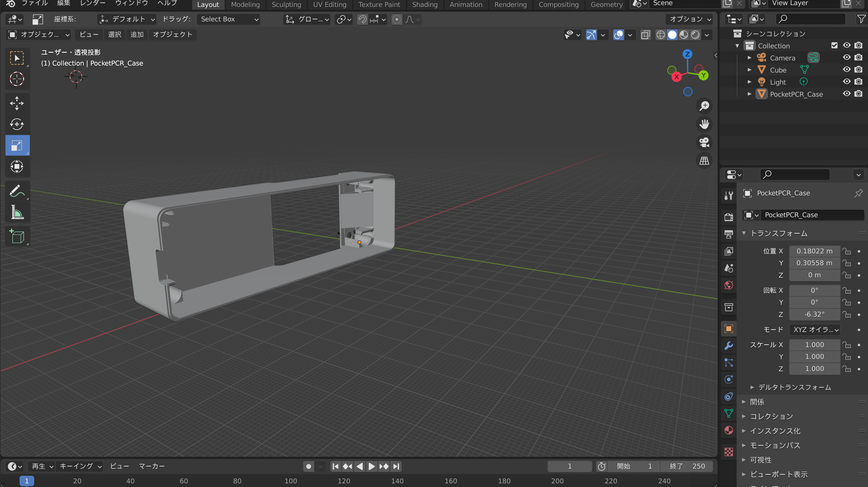
Task: Disable render for the Cube object
Action: [x=859, y=69]
